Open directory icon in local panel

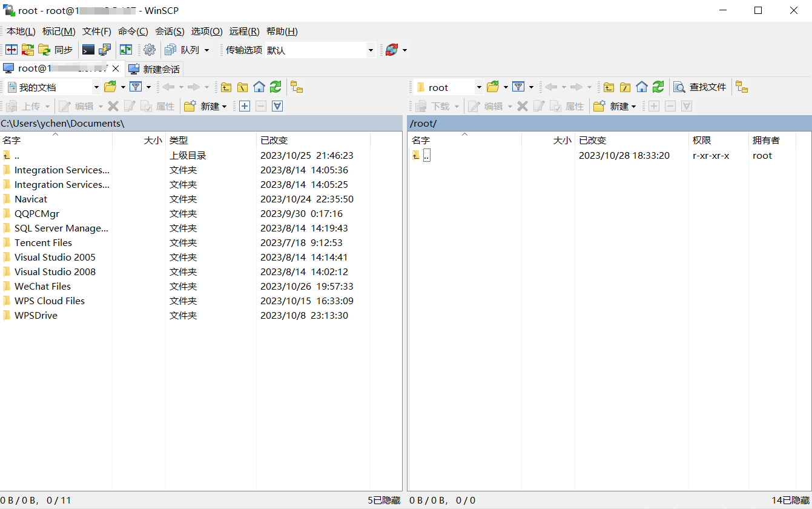(x=110, y=87)
